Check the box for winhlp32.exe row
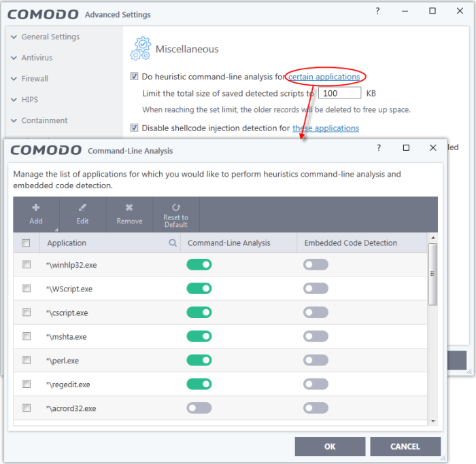The width and height of the screenshot is (476, 464). [x=27, y=264]
